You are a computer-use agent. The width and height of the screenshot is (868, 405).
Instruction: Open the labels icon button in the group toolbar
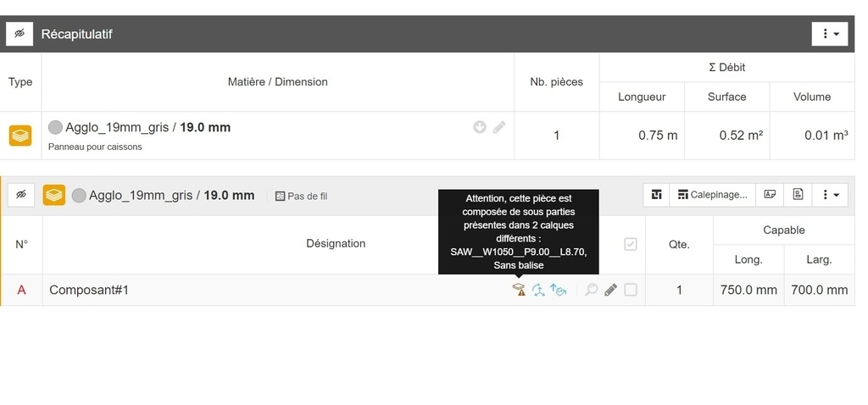tap(770, 195)
